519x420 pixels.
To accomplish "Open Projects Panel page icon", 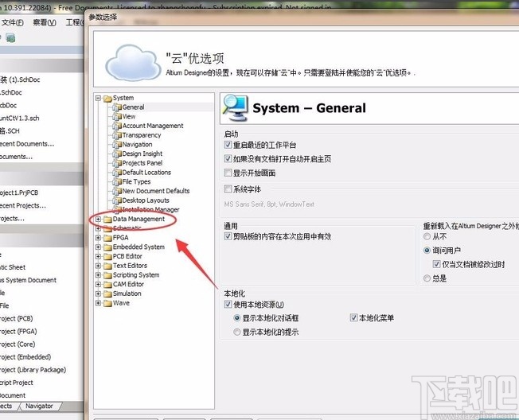I will point(117,163).
